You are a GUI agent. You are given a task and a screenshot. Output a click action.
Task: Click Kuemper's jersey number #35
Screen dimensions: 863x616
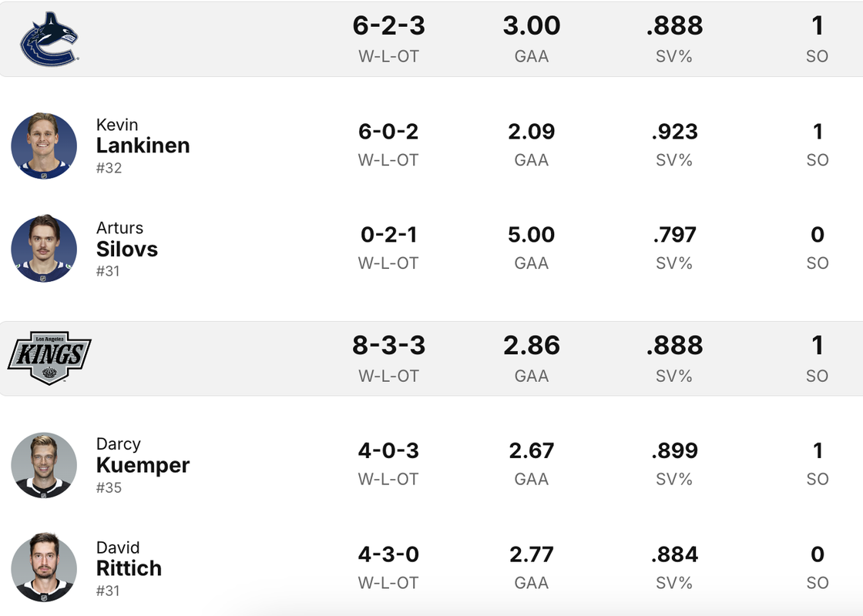tap(109, 488)
